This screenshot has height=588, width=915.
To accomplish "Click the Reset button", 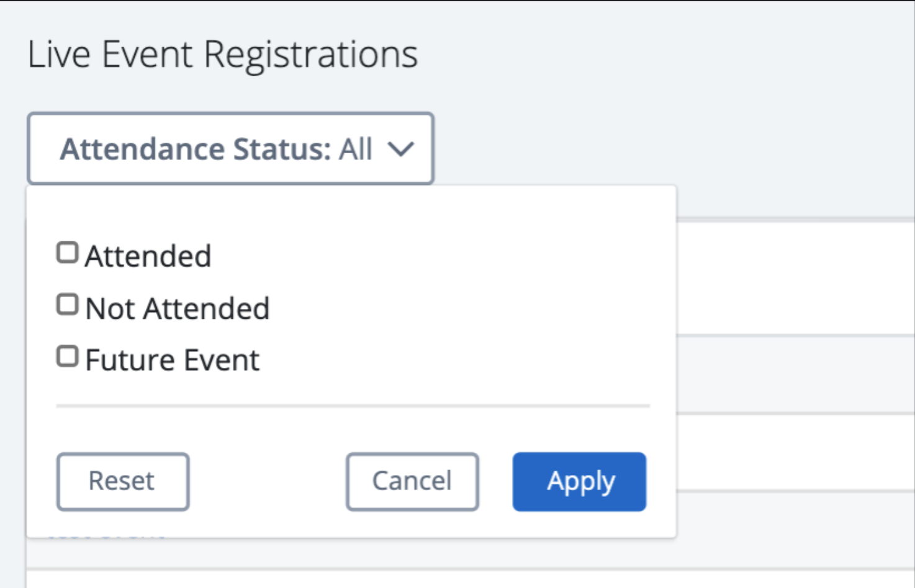I will coord(123,482).
